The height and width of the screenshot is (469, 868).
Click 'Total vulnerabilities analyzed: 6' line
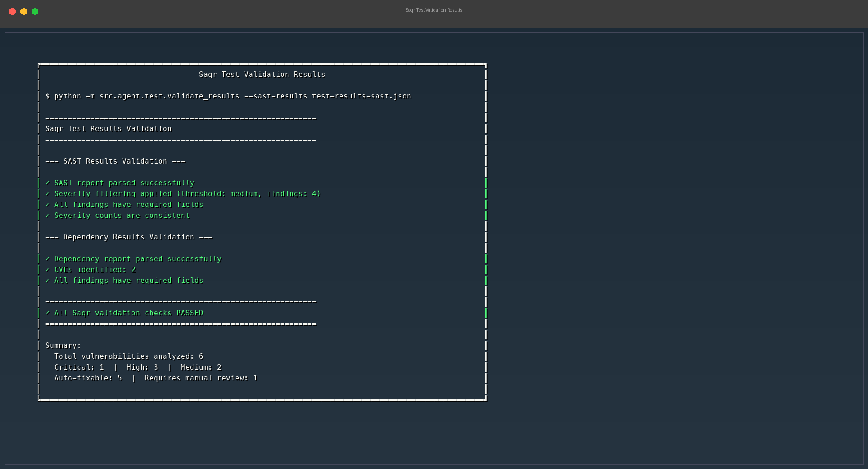pyautogui.click(x=129, y=356)
